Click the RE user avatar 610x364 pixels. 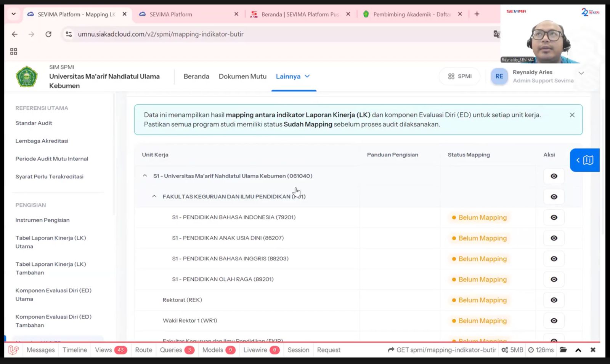pos(499,76)
